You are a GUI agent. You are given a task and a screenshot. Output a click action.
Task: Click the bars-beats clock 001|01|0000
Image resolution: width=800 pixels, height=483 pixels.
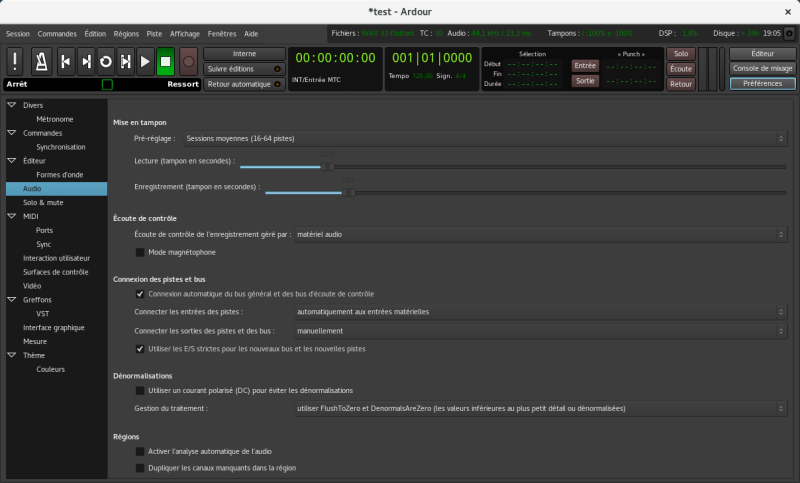(x=432, y=58)
